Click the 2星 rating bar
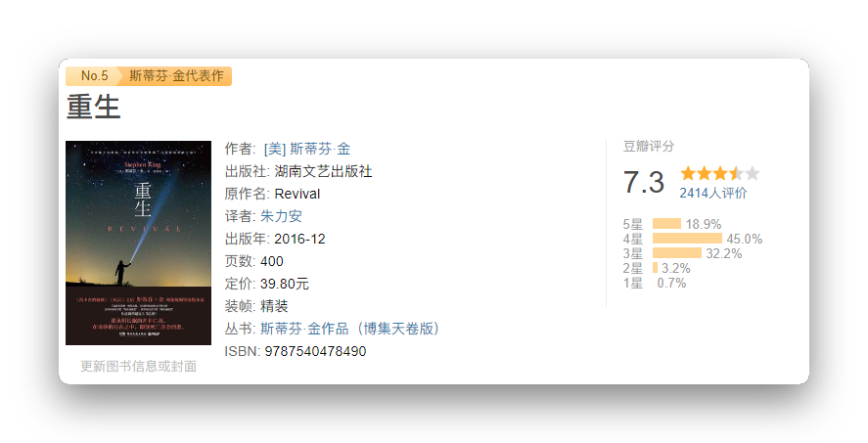 pyautogui.click(x=656, y=268)
